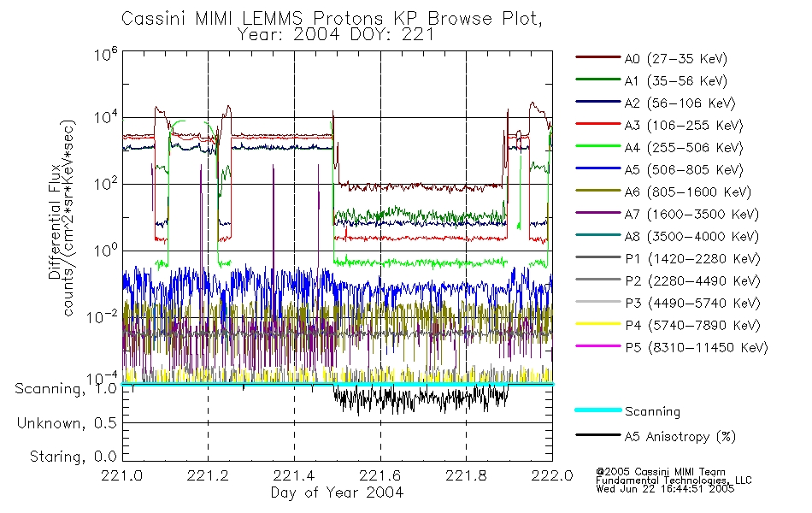
Task: Click the @2005 Cassini MIMI Team credit
Action: [661, 472]
